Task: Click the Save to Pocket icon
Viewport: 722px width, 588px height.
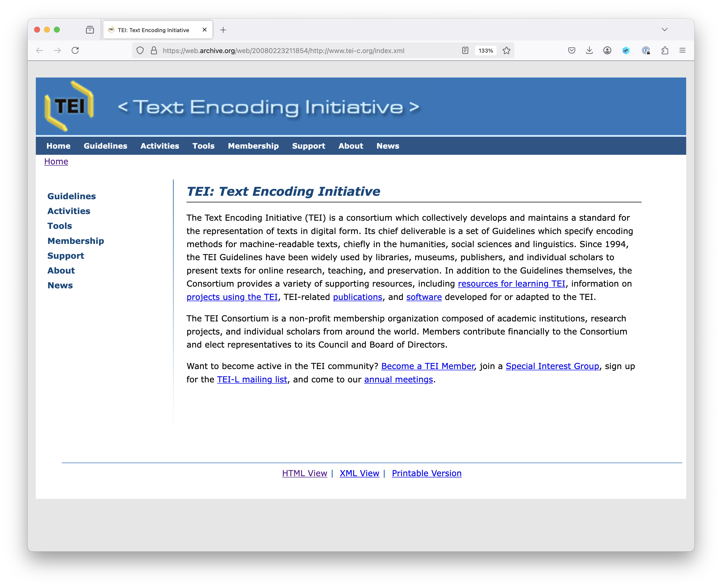Action: pos(572,50)
